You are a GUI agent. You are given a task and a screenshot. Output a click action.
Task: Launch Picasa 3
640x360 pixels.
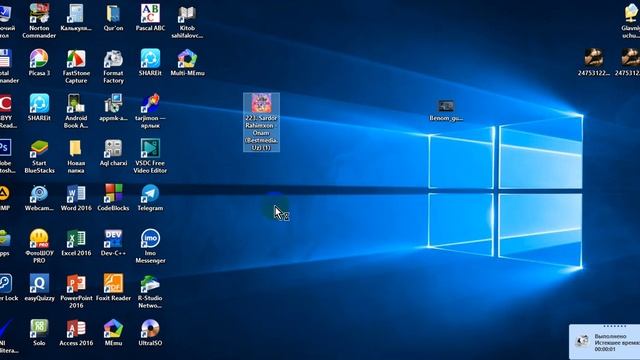click(x=39, y=62)
